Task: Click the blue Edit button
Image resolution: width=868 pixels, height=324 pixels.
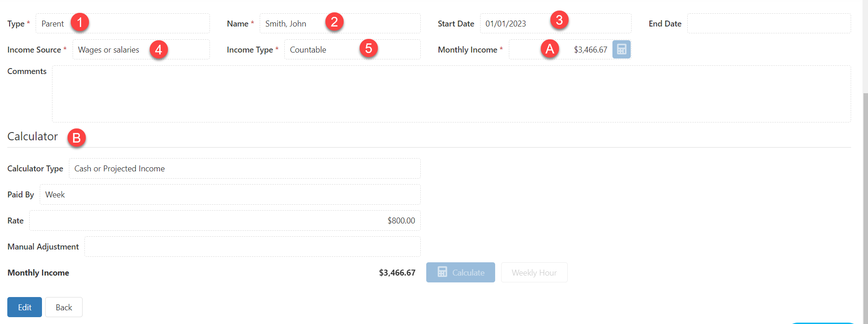Action: pos(25,307)
